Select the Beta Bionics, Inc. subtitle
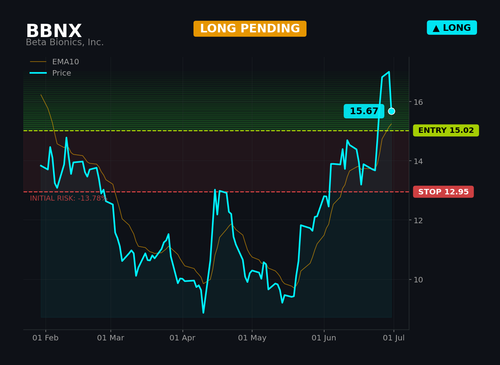The image size is (500, 365). point(65,42)
